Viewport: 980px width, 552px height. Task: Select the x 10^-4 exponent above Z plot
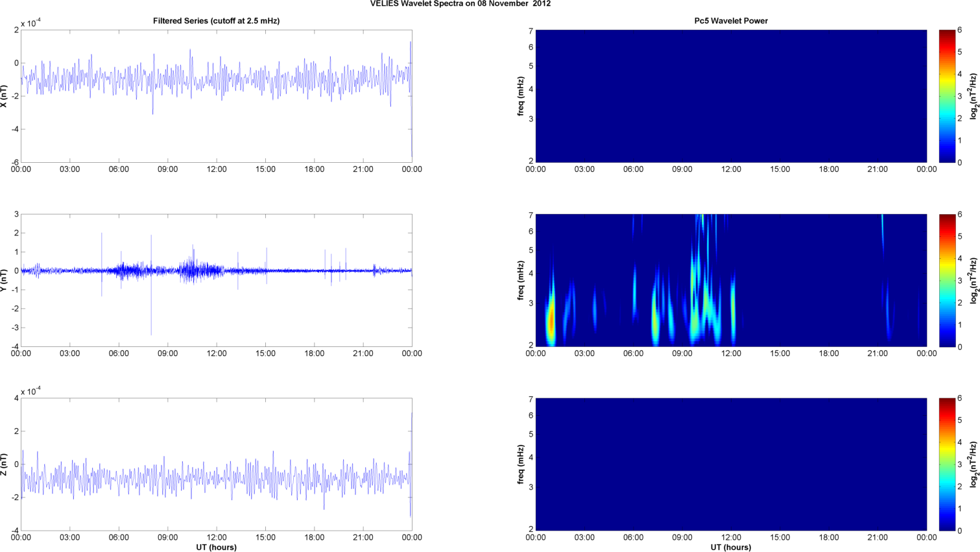(31, 391)
